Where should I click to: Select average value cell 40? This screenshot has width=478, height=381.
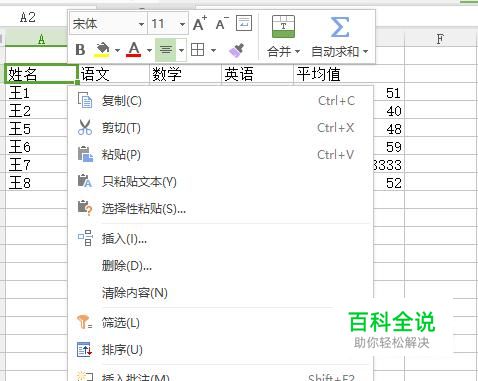point(389,111)
